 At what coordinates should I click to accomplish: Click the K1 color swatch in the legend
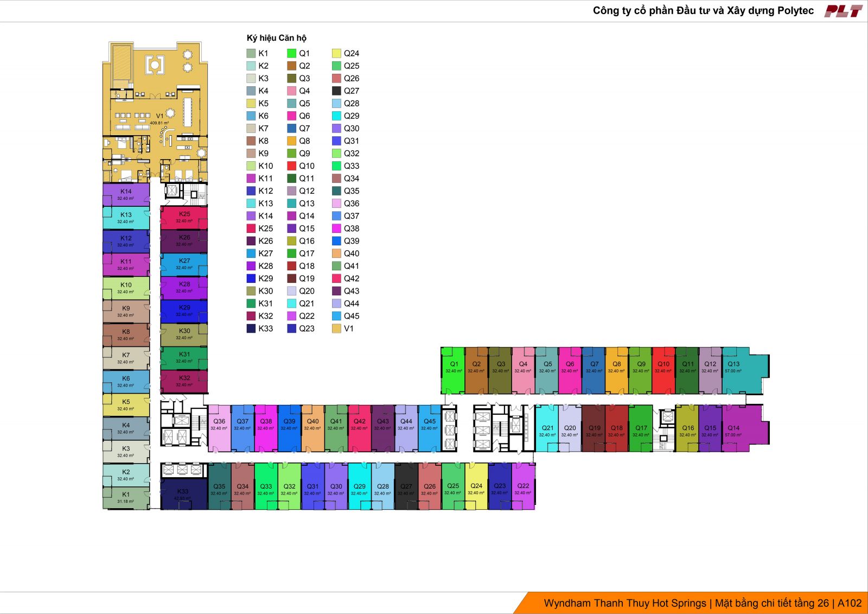(251, 53)
